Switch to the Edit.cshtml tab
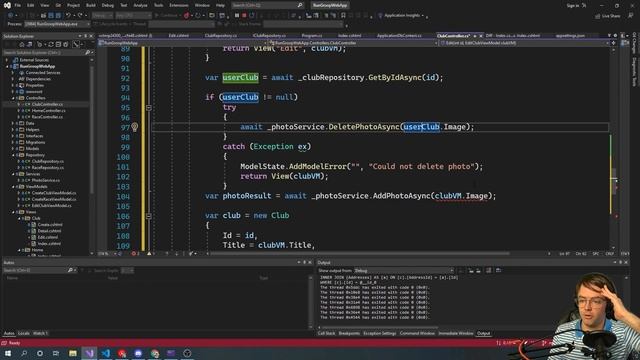The image size is (640, 360). click(x=178, y=36)
